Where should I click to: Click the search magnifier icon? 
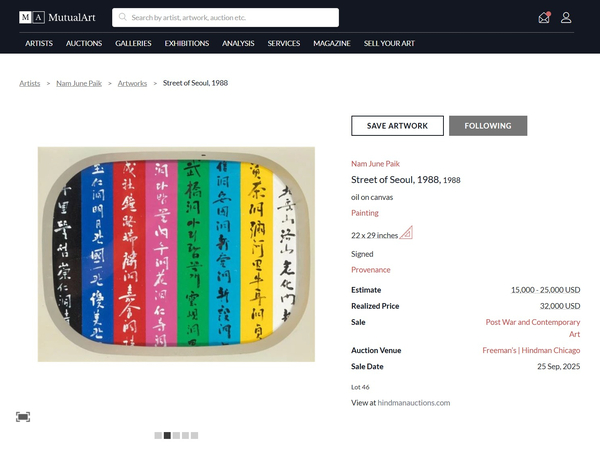(x=122, y=17)
